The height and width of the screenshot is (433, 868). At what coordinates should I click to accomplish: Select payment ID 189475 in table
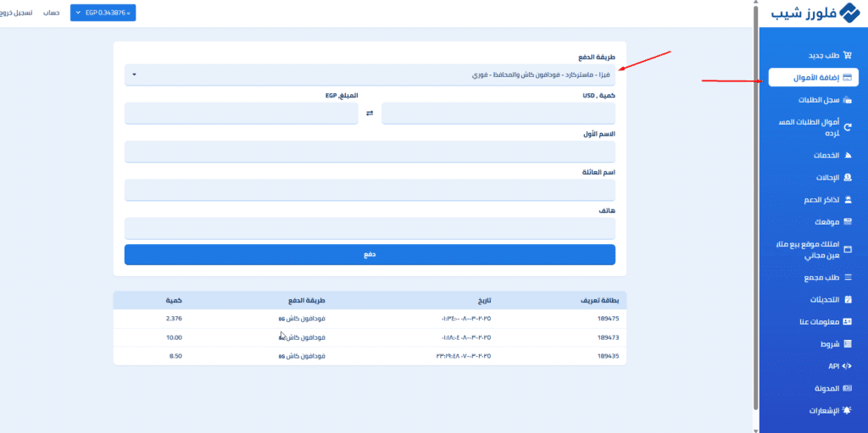click(608, 319)
